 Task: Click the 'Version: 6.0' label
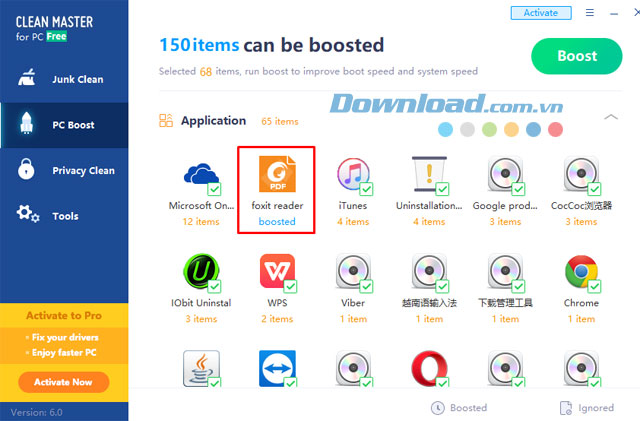pyautogui.click(x=37, y=412)
